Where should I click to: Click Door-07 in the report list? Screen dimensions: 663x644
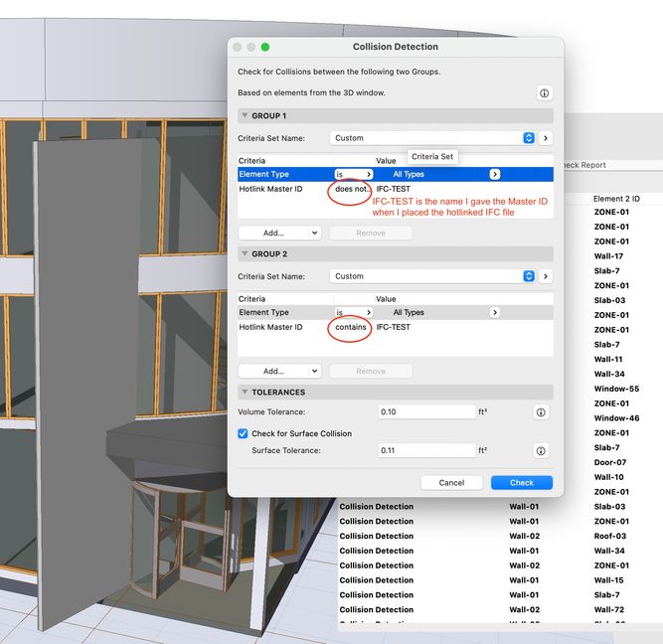(x=609, y=462)
